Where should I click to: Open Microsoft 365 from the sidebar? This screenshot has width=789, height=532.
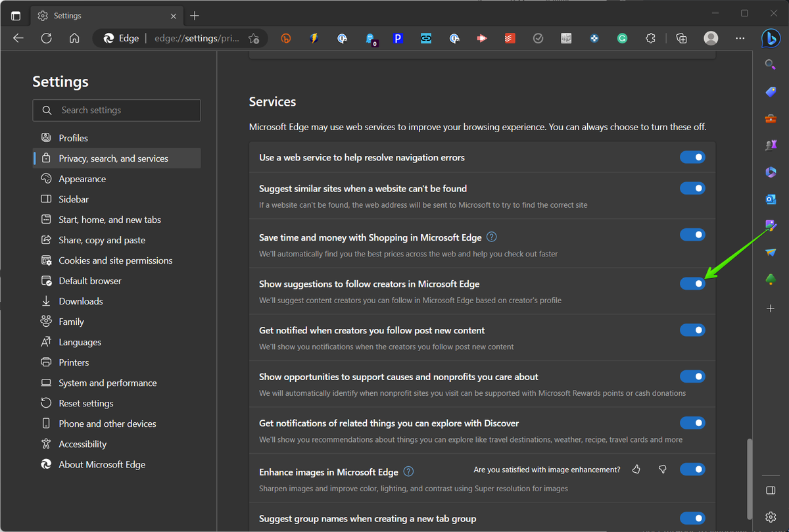[770, 172]
